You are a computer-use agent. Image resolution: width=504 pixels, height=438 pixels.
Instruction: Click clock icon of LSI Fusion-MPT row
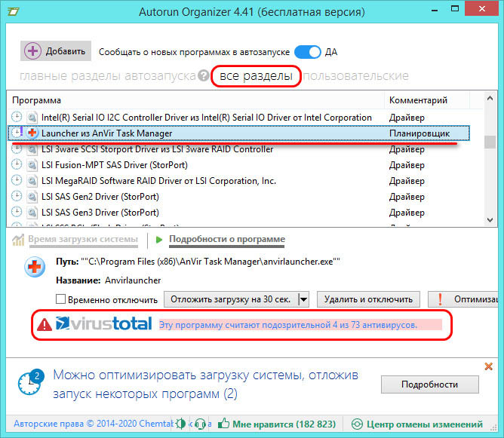tap(17, 165)
